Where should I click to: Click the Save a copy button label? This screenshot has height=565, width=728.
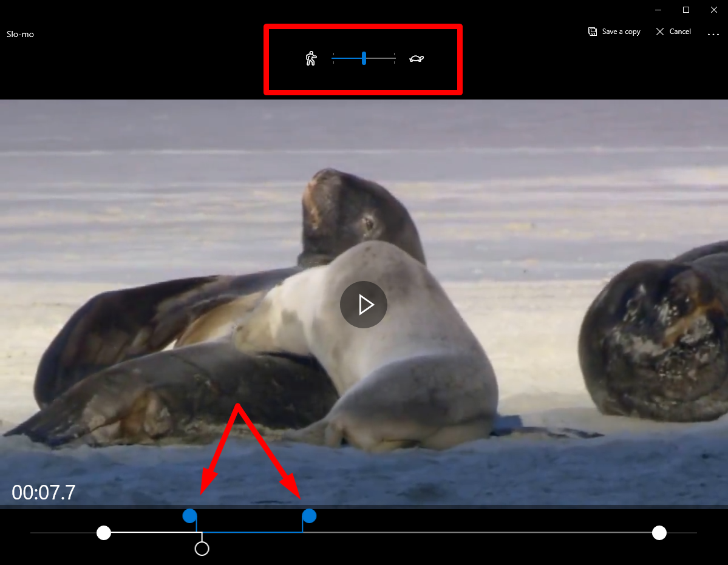(621, 32)
